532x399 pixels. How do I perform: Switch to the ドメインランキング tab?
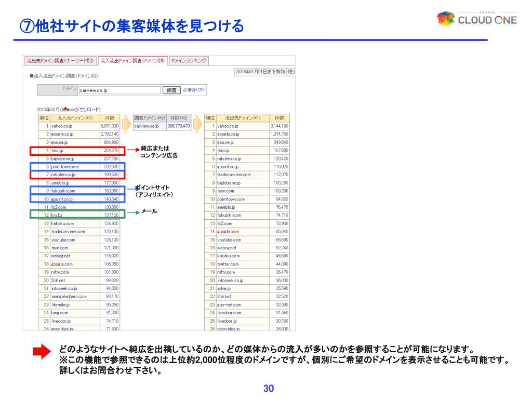point(189,61)
